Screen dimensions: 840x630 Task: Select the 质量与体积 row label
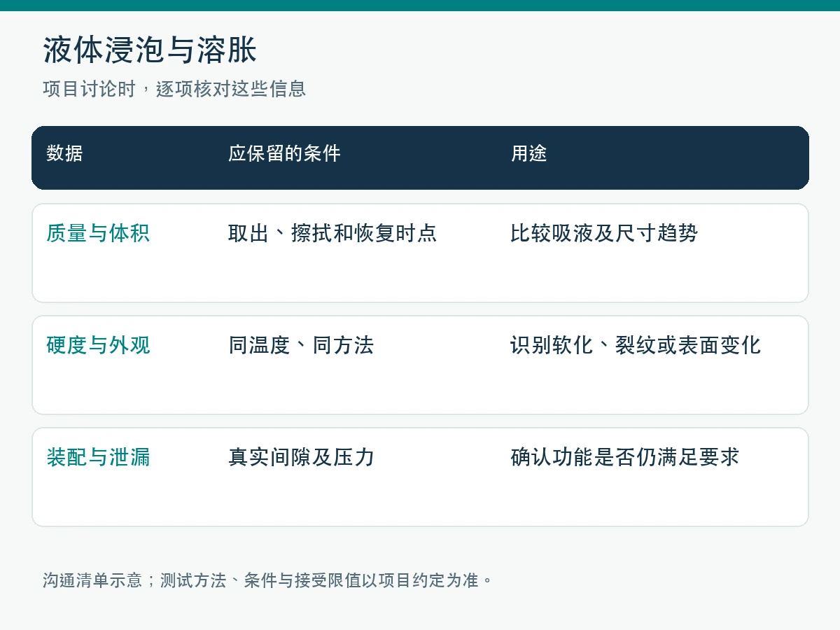[98, 233]
